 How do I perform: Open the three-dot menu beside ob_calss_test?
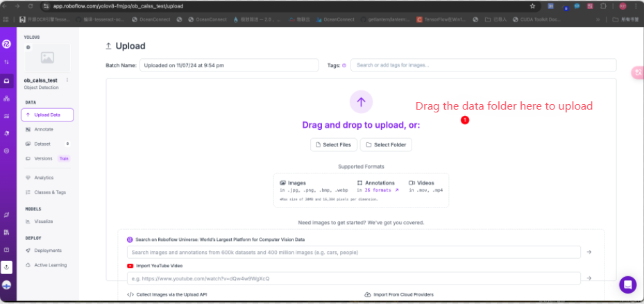point(67,80)
